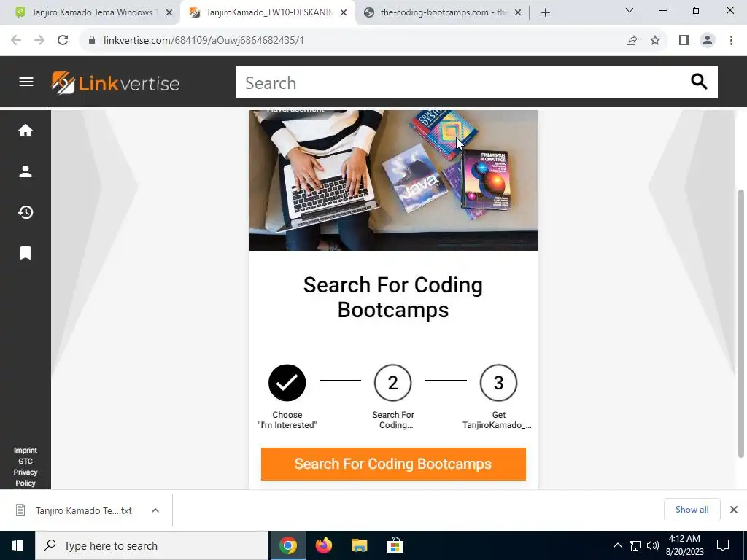Click step 2 circle indicator
The width and height of the screenshot is (747, 560).
click(393, 383)
